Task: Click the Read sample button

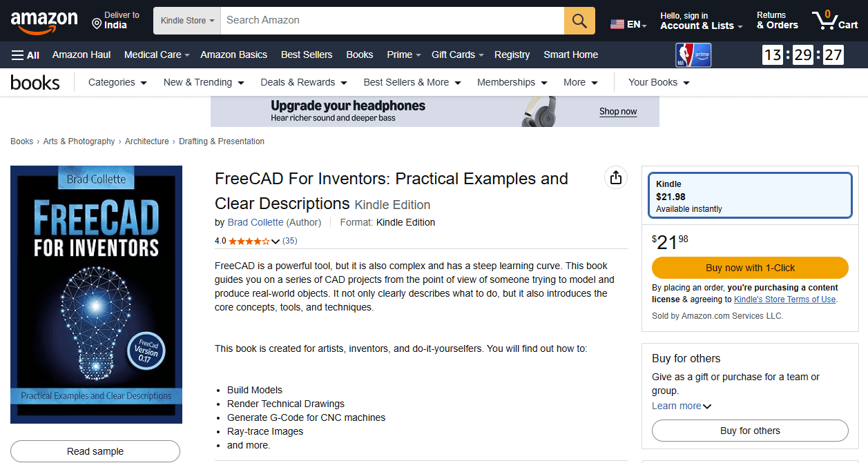Action: coord(95,451)
